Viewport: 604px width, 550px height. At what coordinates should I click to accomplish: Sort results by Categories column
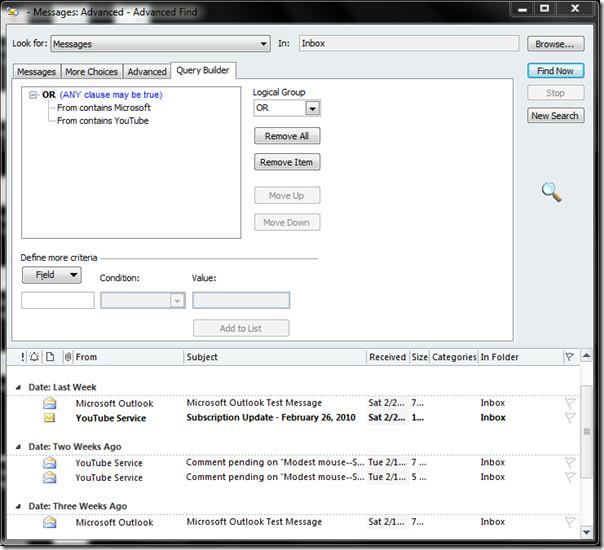click(x=454, y=357)
